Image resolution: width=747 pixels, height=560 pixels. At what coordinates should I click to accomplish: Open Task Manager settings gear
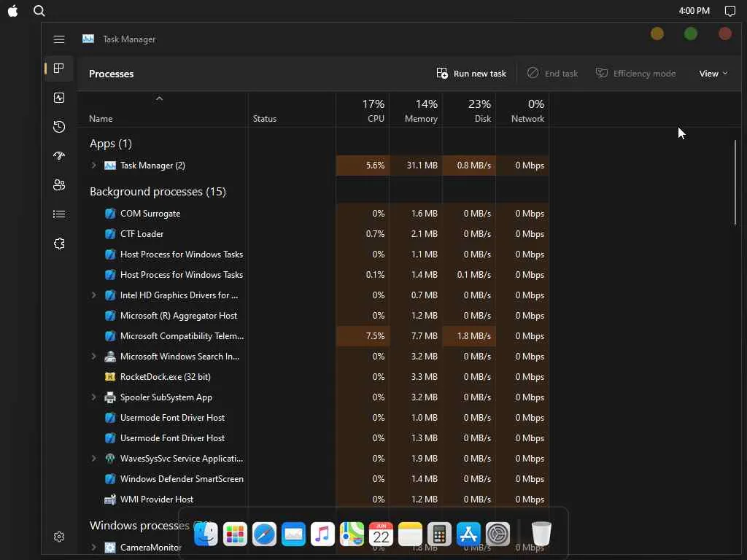tap(59, 537)
